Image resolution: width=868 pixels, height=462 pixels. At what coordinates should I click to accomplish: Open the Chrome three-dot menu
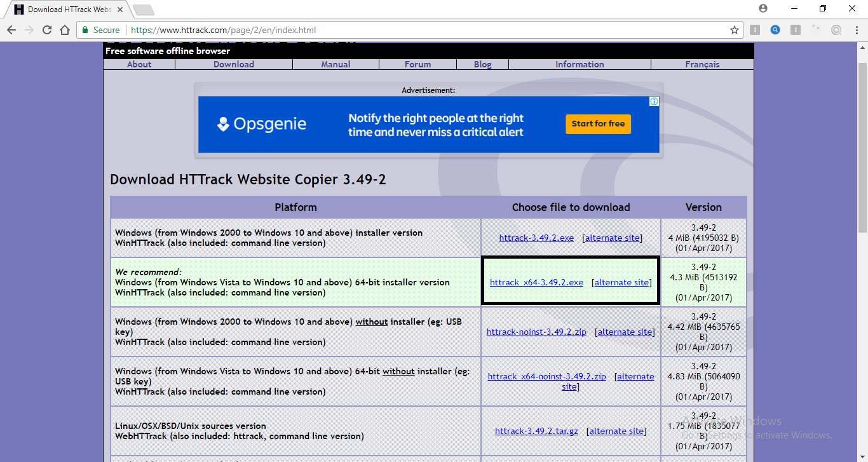(x=855, y=30)
